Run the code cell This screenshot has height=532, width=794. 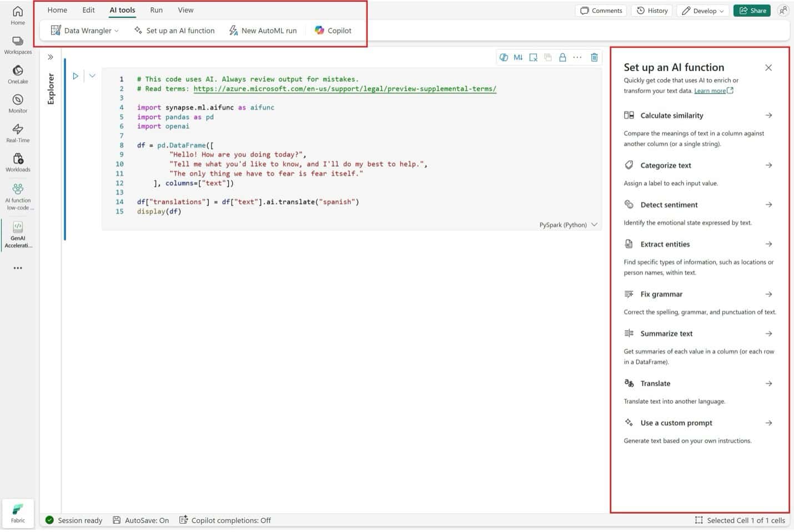click(x=76, y=76)
